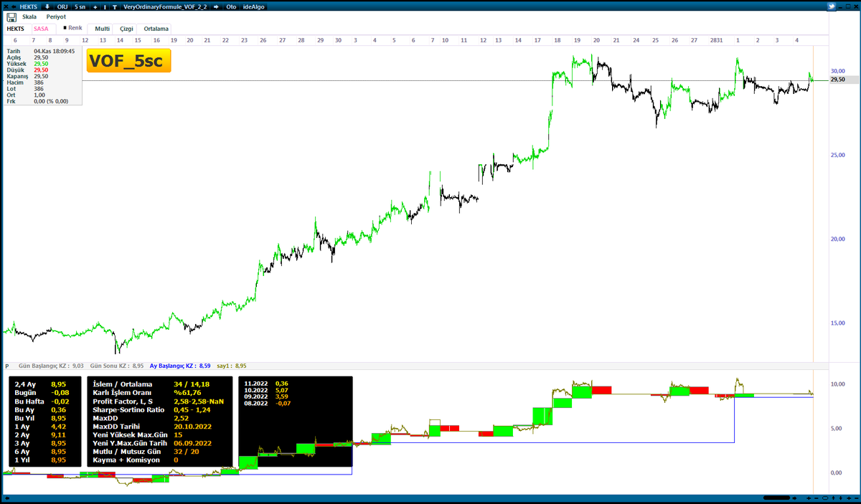Click the Yüksek 29,50 value
The height and width of the screenshot is (504, 861).
(x=41, y=64)
